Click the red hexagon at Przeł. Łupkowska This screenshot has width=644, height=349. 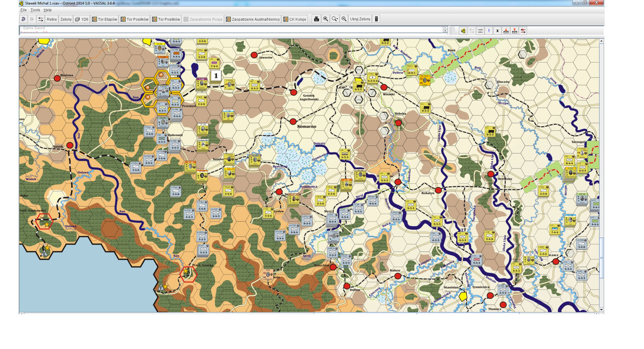[45, 221]
